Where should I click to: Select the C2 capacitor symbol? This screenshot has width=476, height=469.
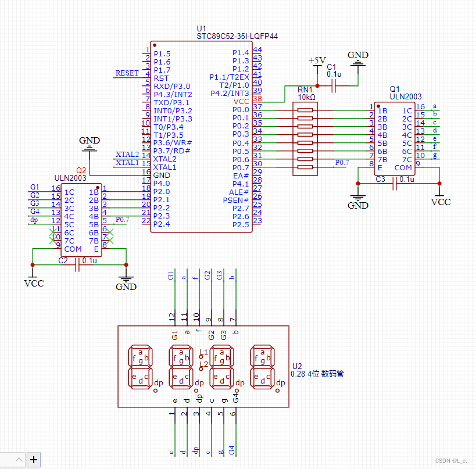coord(77,264)
